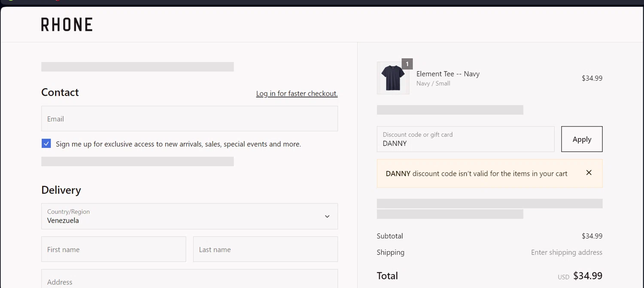Dismiss the invalid discount code message

coord(589,173)
